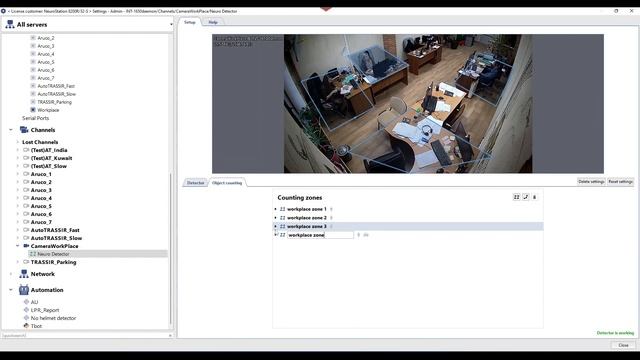Click the add zone button in Counting zones header
This screenshot has width=640, height=360.
point(516,197)
